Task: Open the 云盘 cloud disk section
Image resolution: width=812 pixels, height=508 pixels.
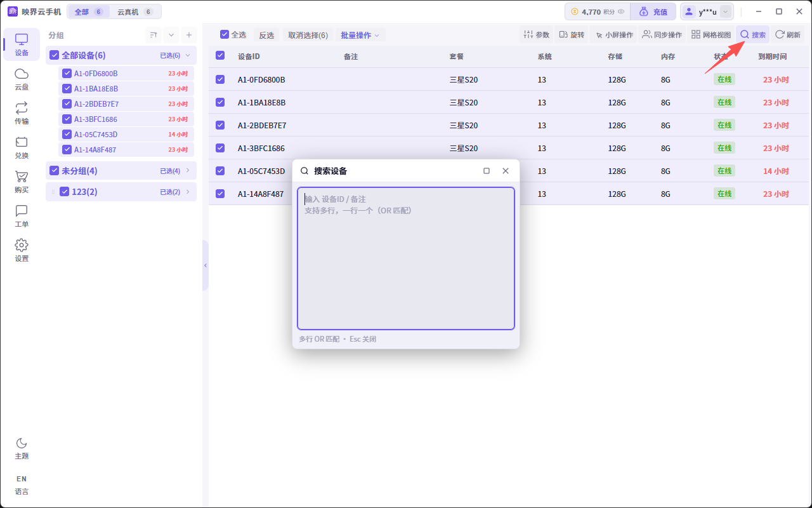Action: point(22,79)
